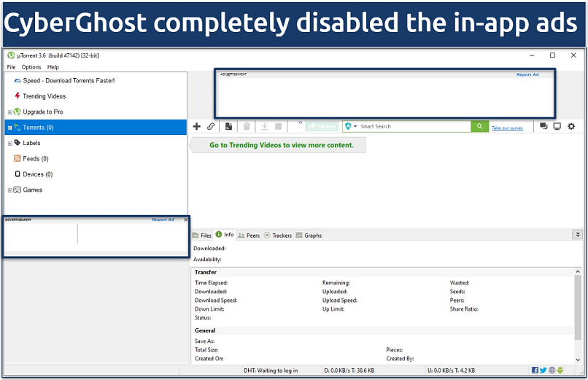Remove torrent trash icon
The width and height of the screenshot is (588, 380).
click(x=247, y=126)
